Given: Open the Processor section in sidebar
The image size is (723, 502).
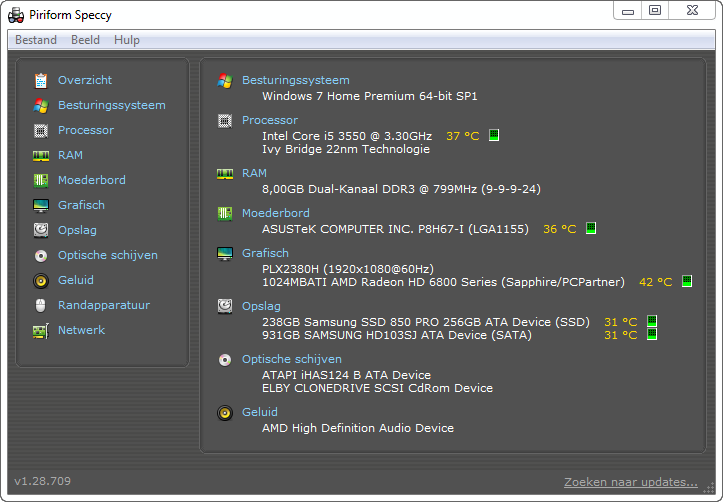Looking at the screenshot, I should tap(86, 130).
